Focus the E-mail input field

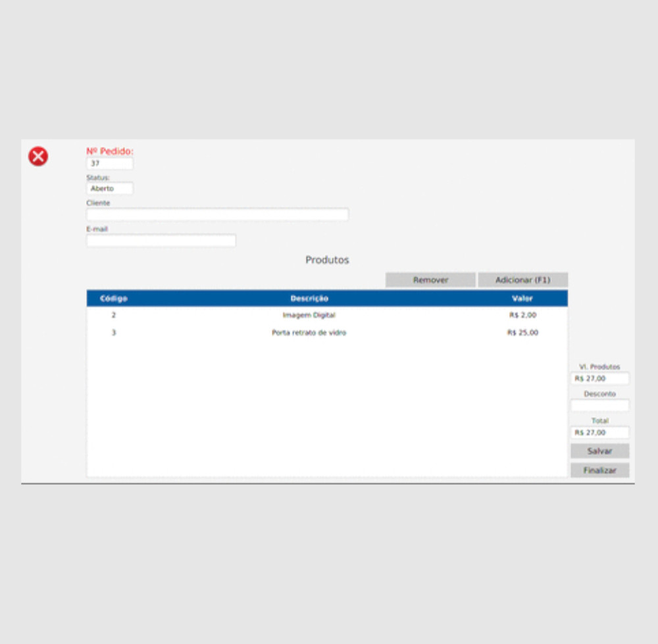(x=161, y=241)
